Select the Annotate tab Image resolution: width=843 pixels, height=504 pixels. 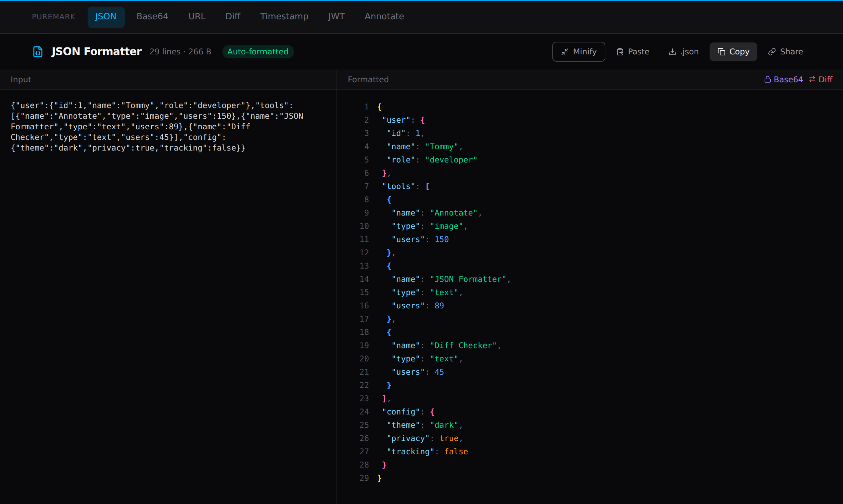[384, 16]
